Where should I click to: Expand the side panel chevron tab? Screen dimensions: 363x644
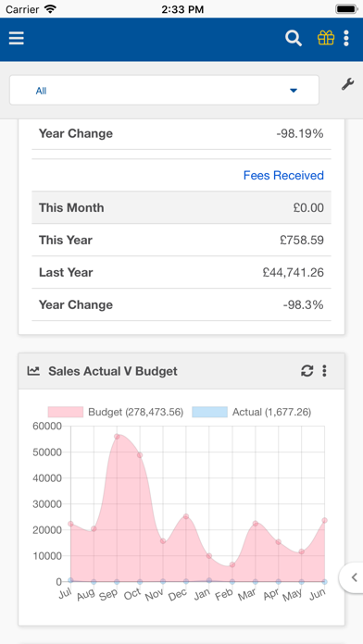coord(352,577)
